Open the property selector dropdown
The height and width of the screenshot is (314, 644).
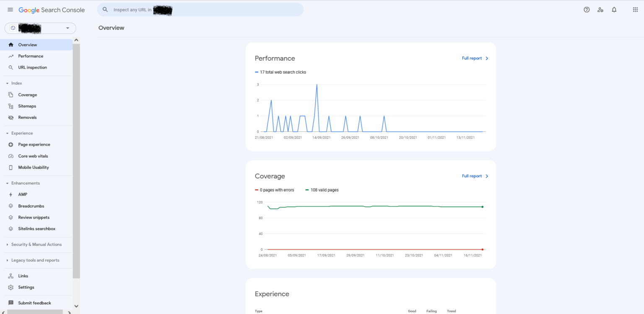pos(40,28)
